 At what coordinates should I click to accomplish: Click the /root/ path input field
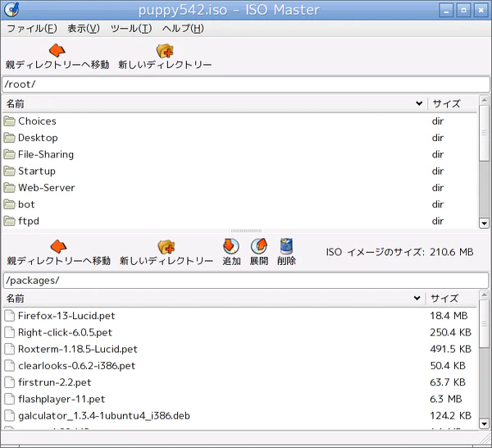pos(246,85)
